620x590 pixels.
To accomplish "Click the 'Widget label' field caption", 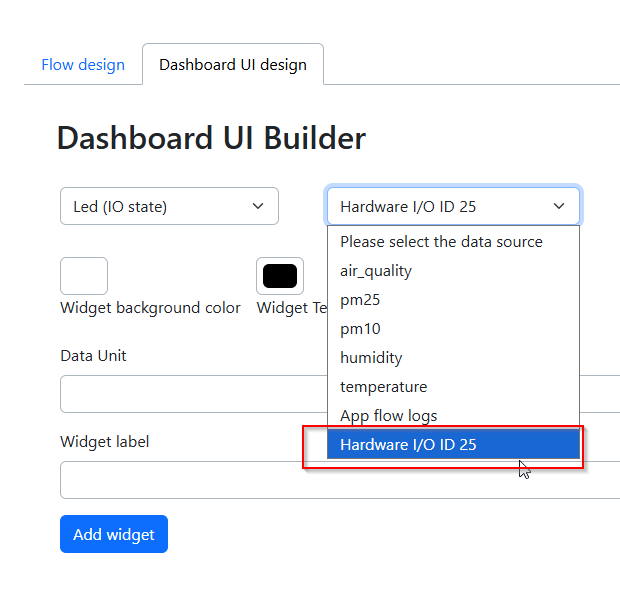I will (105, 442).
